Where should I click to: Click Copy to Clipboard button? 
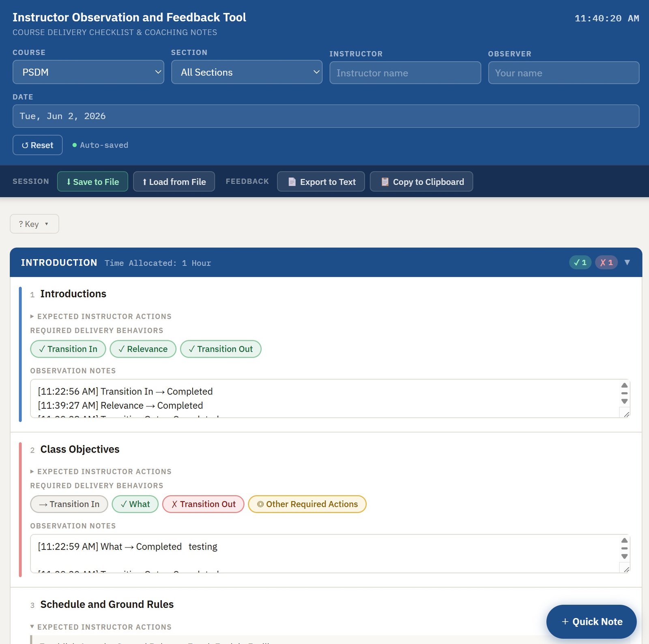[421, 182]
